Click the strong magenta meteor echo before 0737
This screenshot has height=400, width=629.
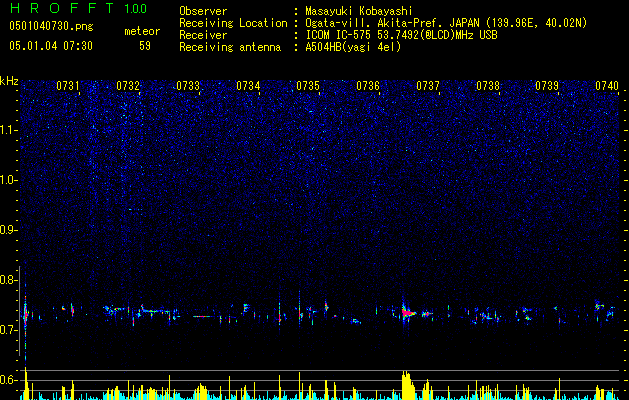408,312
